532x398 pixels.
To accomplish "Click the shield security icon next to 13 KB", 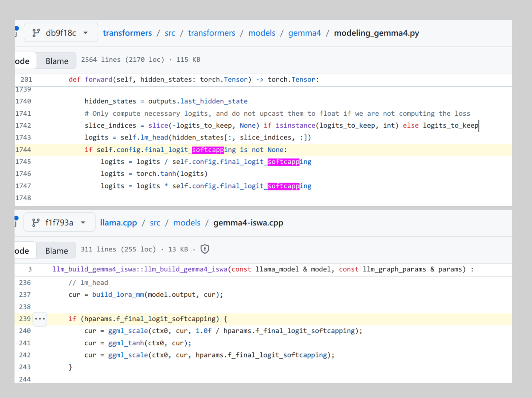I will [205, 249].
